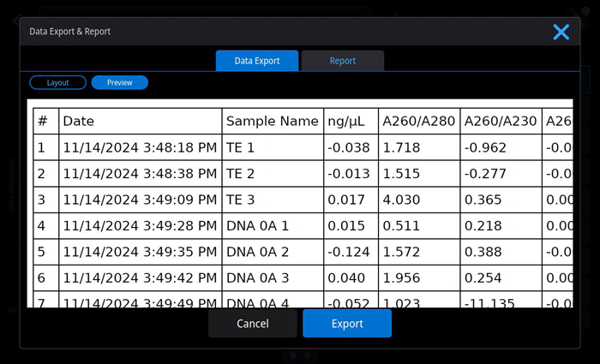Select the DNA 0A 2 sample cell
This screenshot has height=364, width=600.
[x=273, y=254]
